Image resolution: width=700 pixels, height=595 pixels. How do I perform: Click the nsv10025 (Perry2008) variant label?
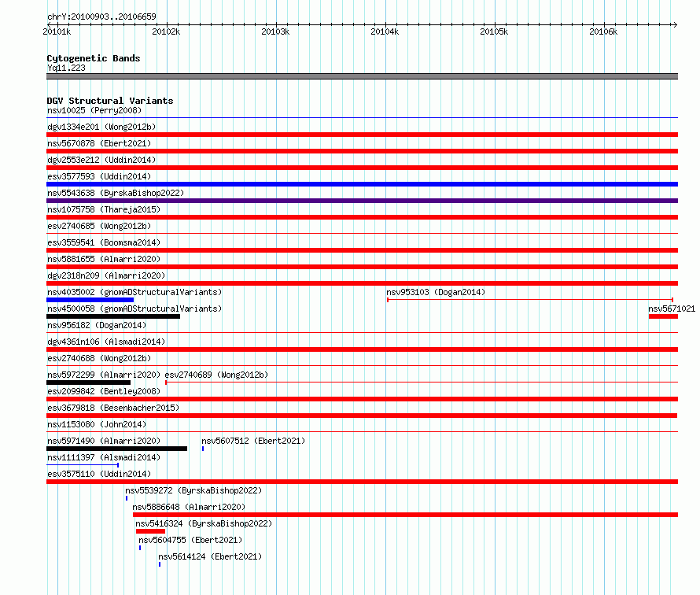pos(94,110)
